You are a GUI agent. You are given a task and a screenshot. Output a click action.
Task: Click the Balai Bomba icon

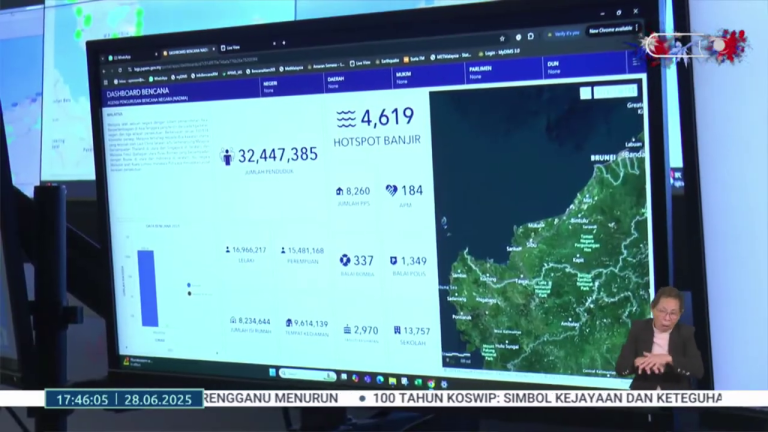point(344,261)
